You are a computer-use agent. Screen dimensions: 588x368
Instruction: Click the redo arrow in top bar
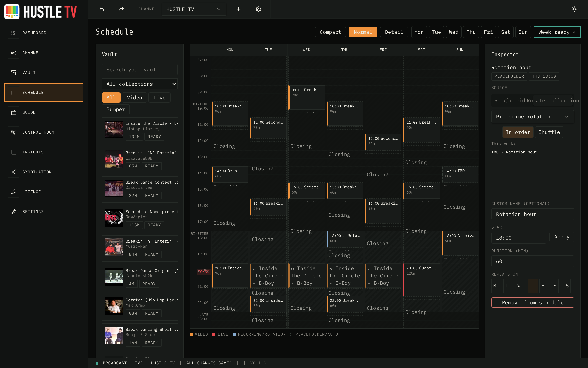pyautogui.click(x=121, y=9)
